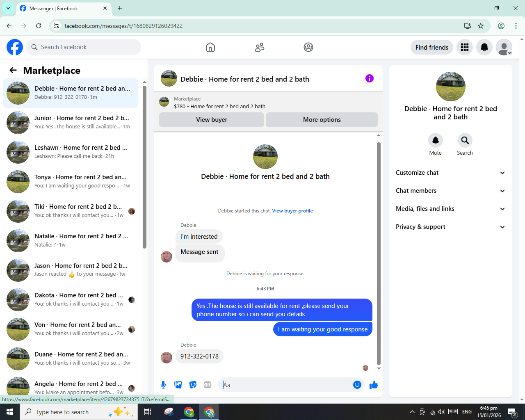
Task: Open the Tonya conversation in list
Action: pos(71,182)
